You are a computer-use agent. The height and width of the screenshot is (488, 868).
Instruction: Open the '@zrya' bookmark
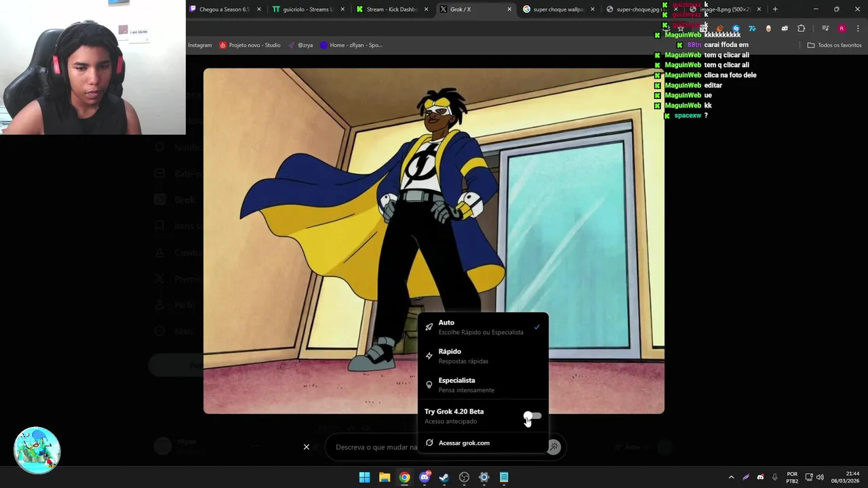(300, 45)
